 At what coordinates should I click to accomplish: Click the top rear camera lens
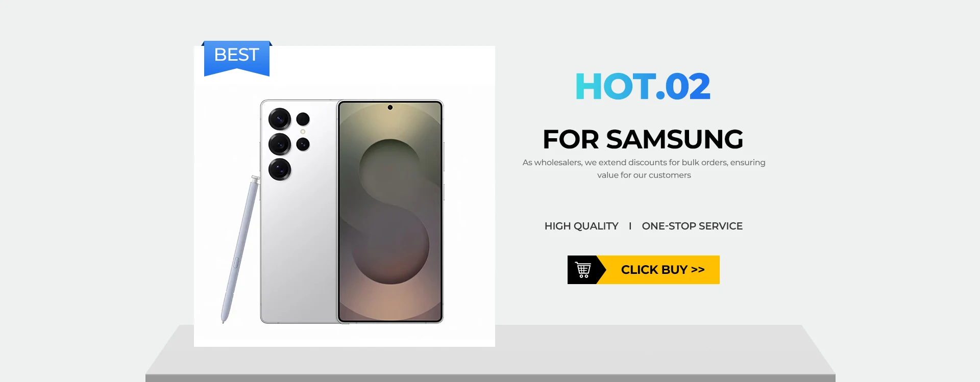[280, 119]
